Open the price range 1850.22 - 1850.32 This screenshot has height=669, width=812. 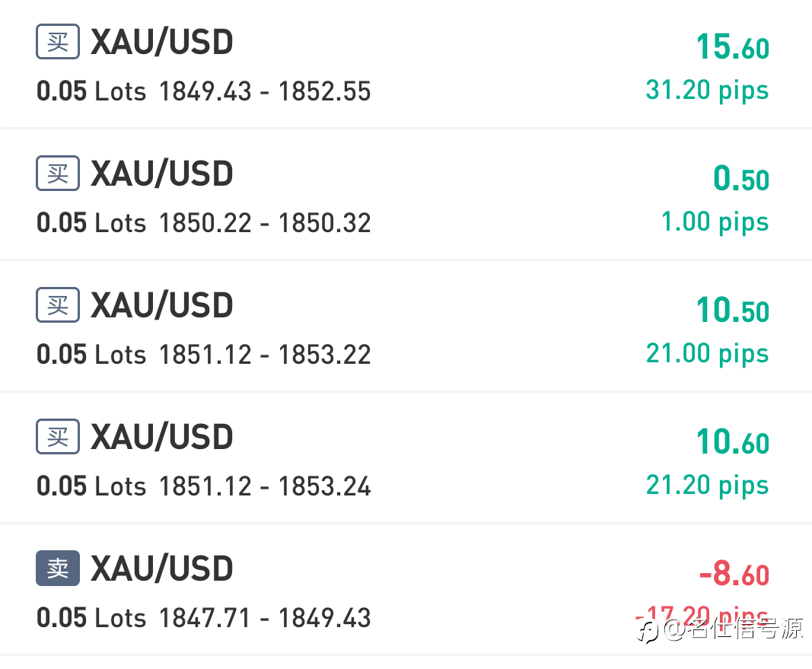(x=265, y=223)
